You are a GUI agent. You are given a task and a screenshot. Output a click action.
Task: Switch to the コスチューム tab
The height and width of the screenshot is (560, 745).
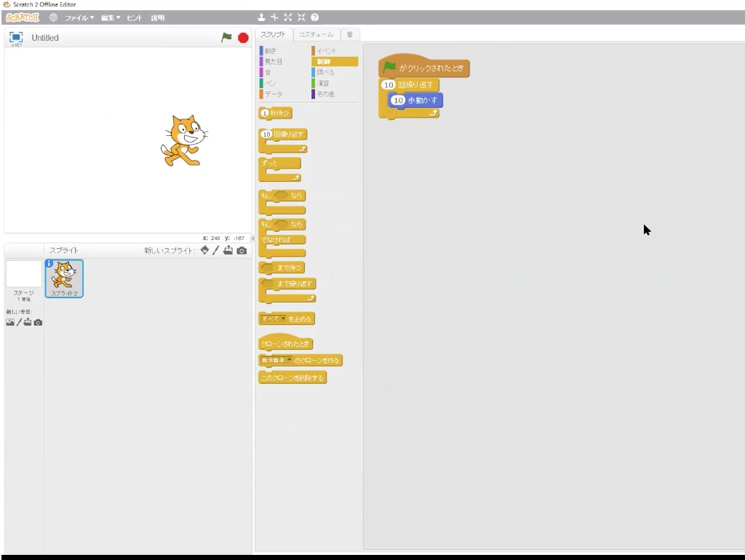[x=316, y=34]
